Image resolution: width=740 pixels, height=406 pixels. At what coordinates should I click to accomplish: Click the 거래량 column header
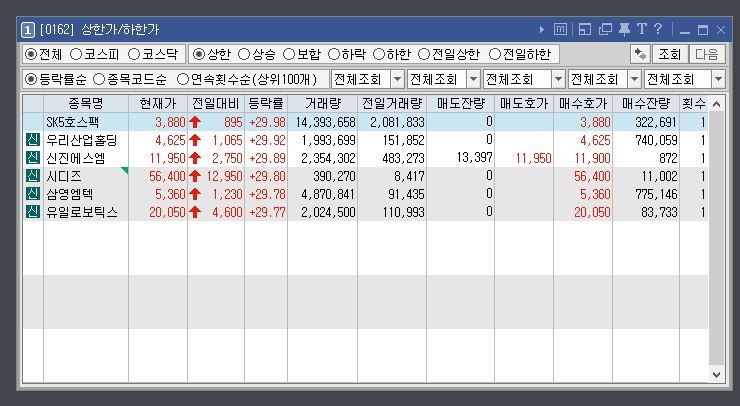coord(322,104)
